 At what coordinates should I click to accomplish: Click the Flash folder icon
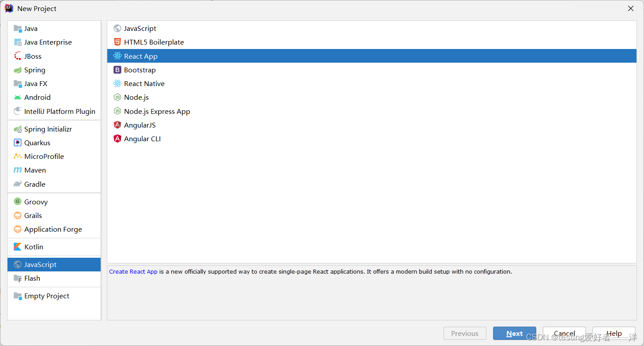(x=18, y=278)
